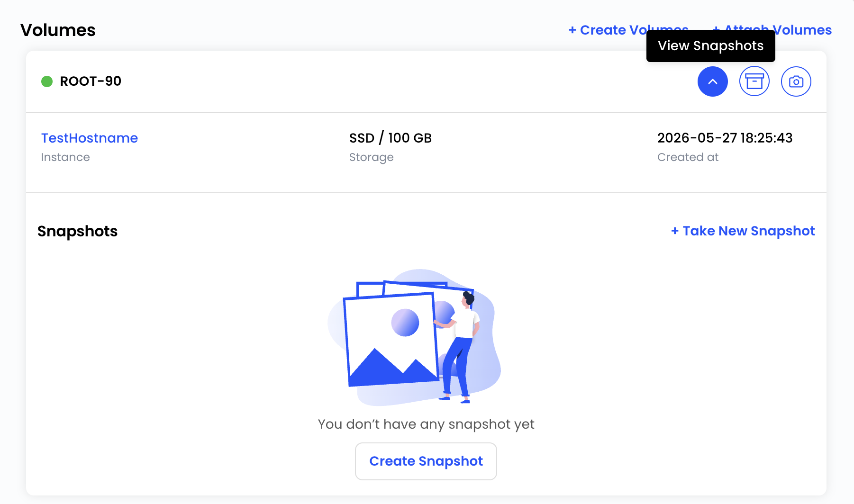Click the 2026-05-27 18:25:43 creation timestamp
The height and width of the screenshot is (504, 854).
[725, 138]
